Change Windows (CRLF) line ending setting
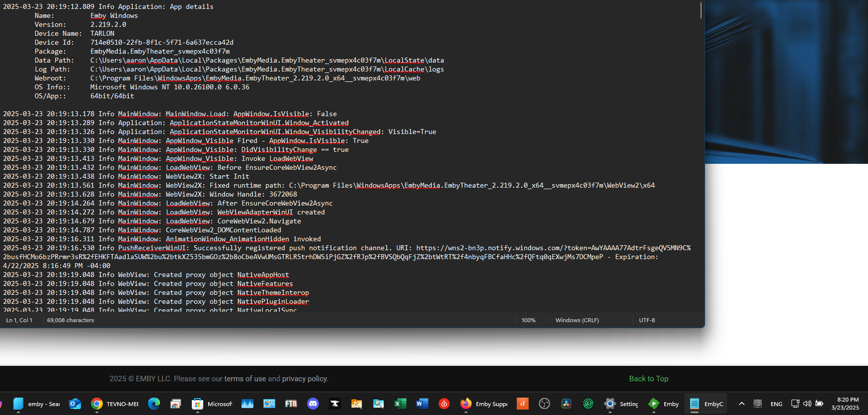Image resolution: width=868 pixels, height=415 pixels. pos(577,320)
